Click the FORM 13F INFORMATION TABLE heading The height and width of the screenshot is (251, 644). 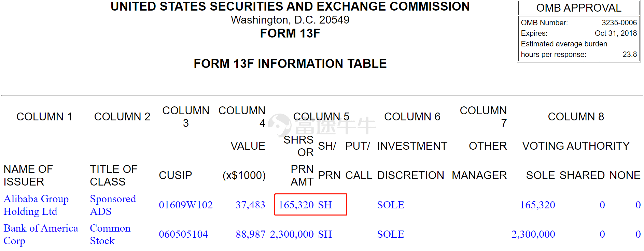pos(290,64)
